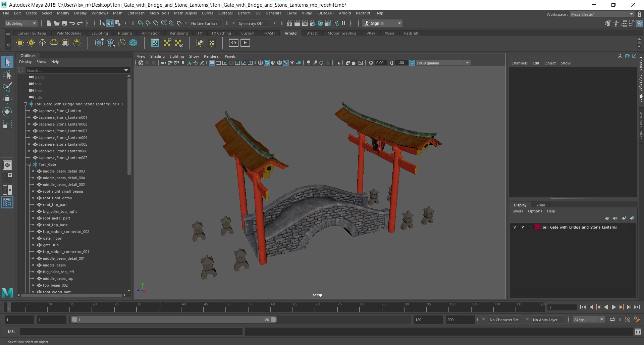
Task: Open the Mesh Tools menu
Action: [x=159, y=13]
